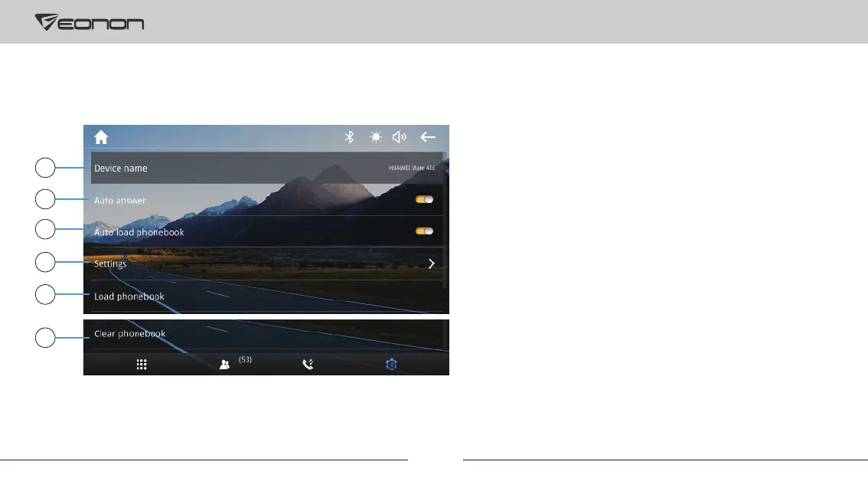Click the HUAWEI Mate device name value

coord(412,168)
